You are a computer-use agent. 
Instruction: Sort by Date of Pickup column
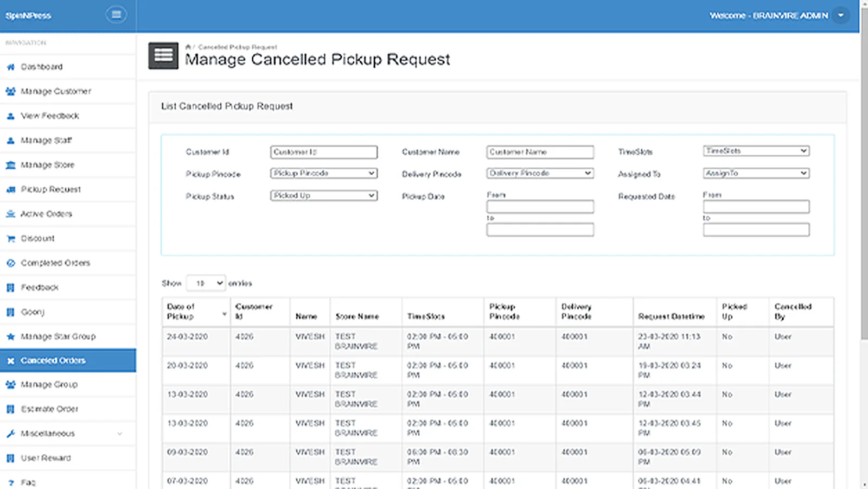click(x=196, y=312)
